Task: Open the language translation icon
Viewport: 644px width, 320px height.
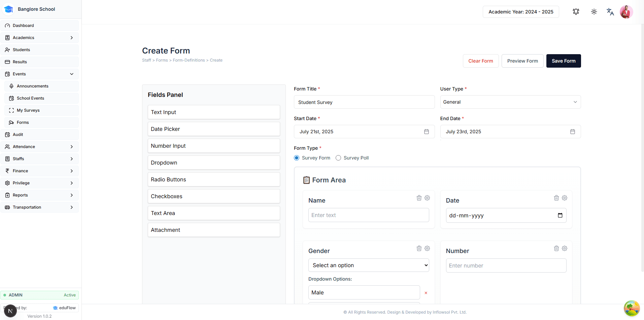Action: click(x=610, y=12)
